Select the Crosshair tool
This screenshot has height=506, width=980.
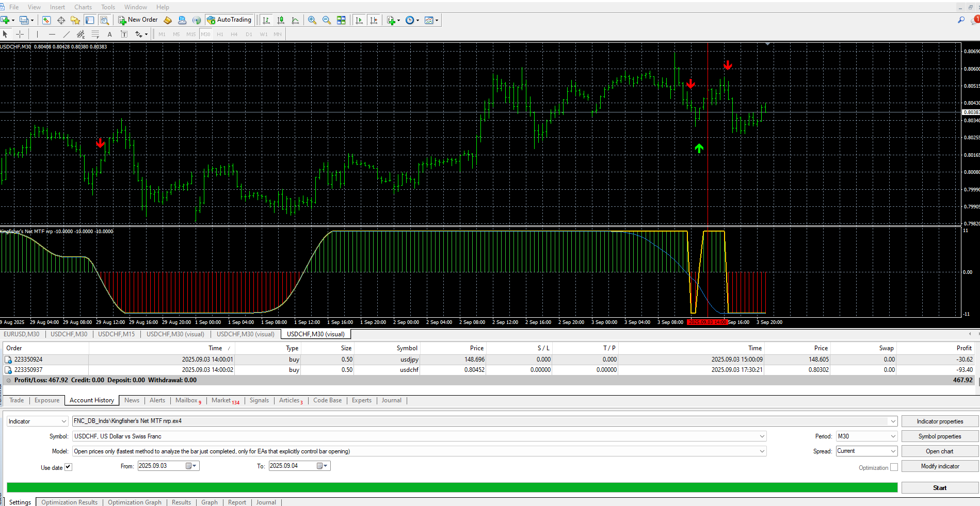[20, 34]
